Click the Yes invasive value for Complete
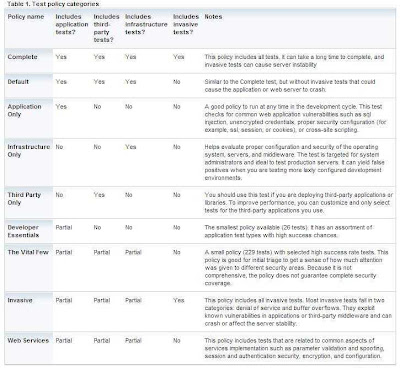This screenshot has height=368, width=400. [x=179, y=57]
